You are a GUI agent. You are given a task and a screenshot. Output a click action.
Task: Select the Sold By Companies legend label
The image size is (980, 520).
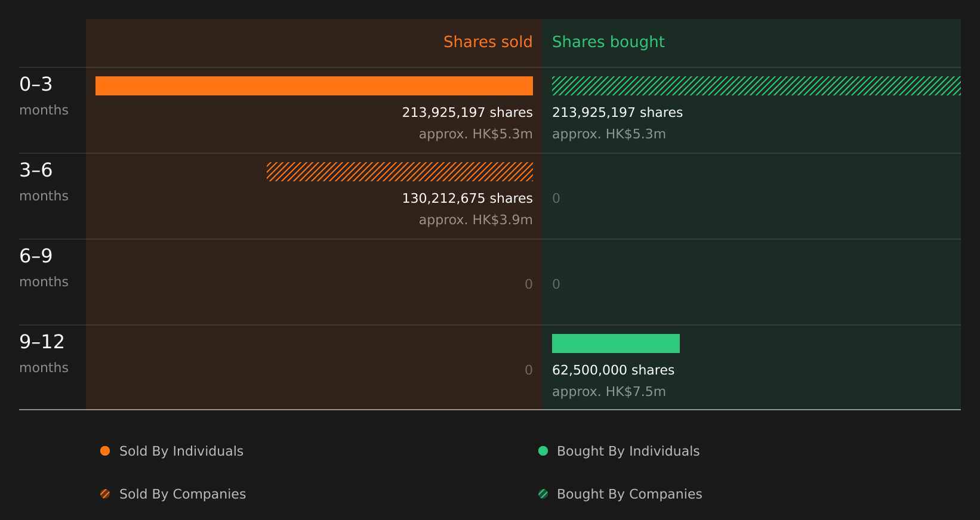(183, 494)
